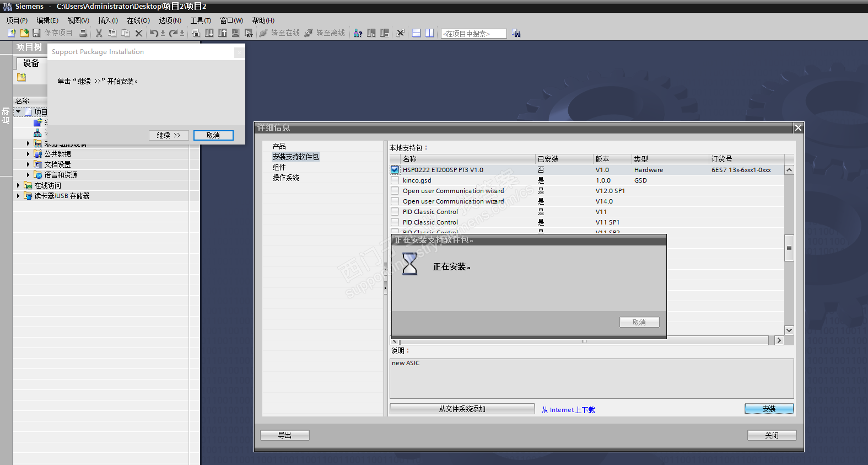Screen dimensions: 868x465
Task: Collapse the 项目 root tree node
Action: tap(18, 111)
